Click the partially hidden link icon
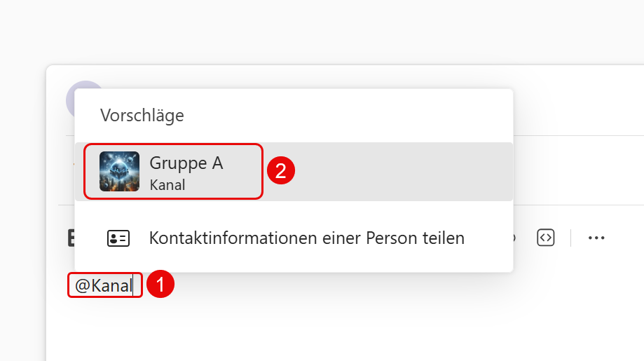 pos(514,238)
